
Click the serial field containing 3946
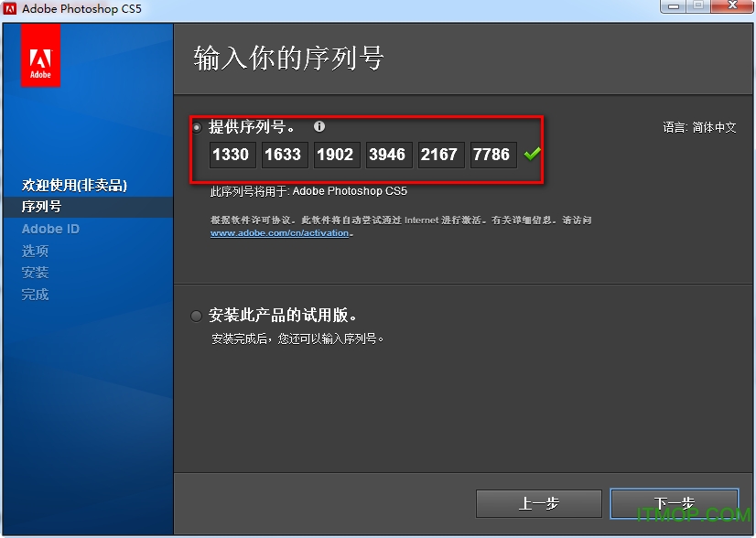389,155
